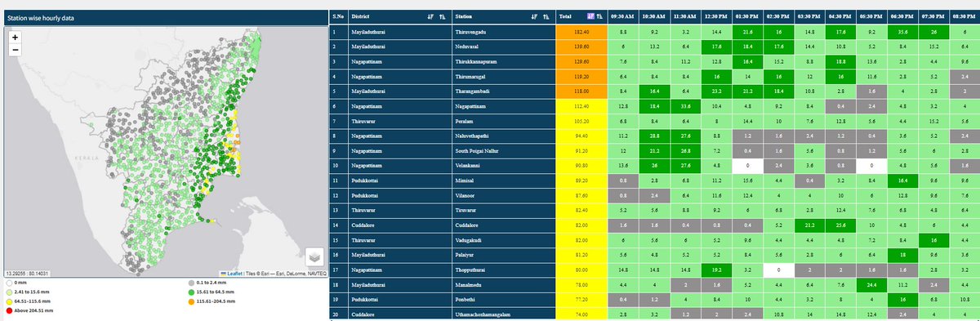
Task: Sort Station column descending (left icon)
Action: click(x=534, y=16)
